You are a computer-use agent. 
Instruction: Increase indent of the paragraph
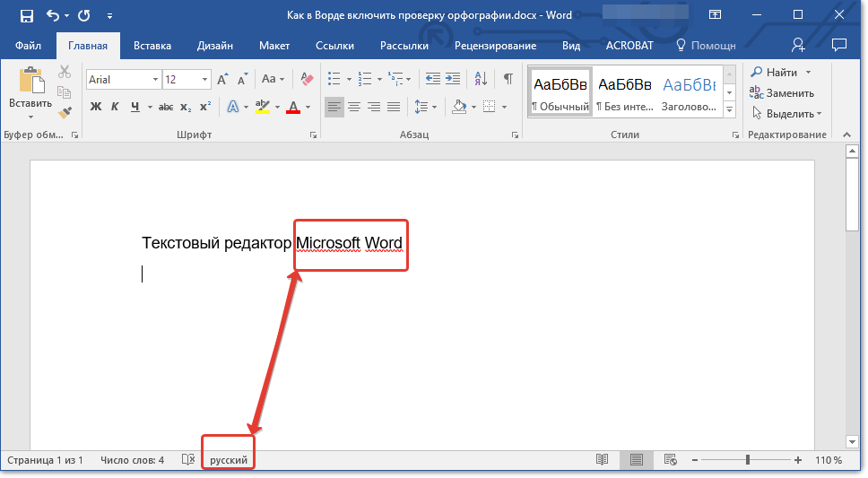(x=454, y=79)
